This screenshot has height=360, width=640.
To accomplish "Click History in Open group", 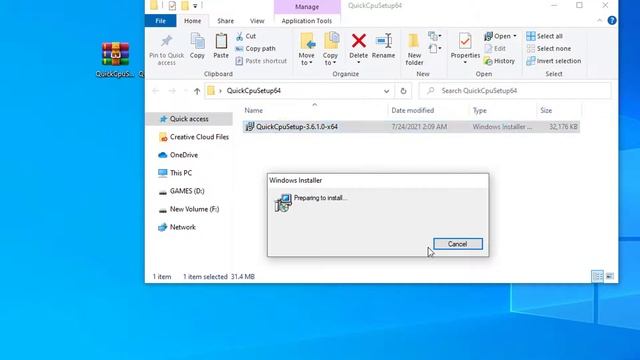I will pyautogui.click(x=499, y=61).
